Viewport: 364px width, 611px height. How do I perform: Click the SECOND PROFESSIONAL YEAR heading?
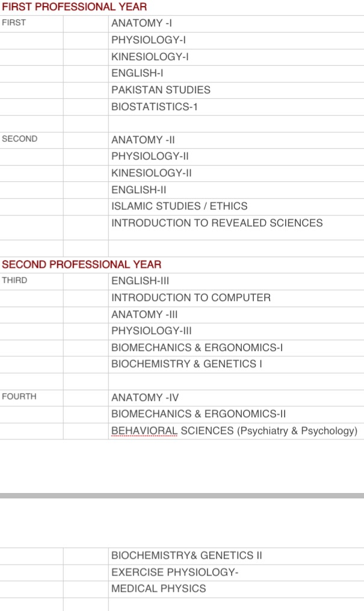(81, 264)
